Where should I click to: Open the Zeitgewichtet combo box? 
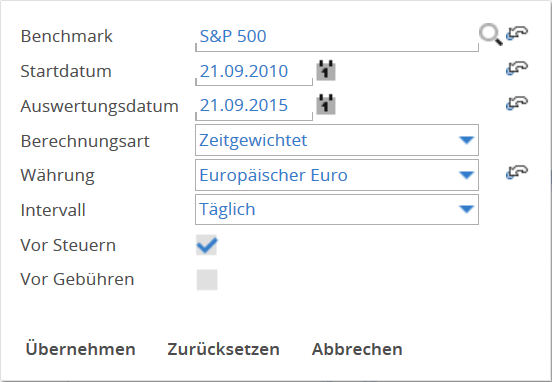tap(337, 140)
